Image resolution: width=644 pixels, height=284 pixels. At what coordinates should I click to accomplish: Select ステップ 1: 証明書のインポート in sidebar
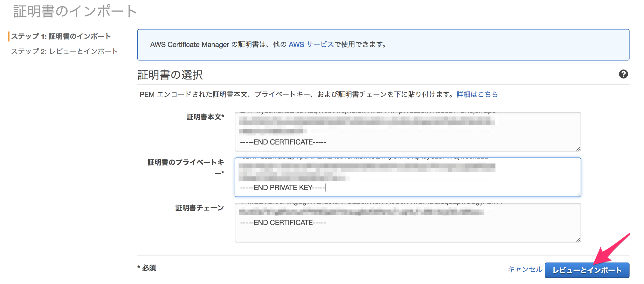[x=61, y=36]
